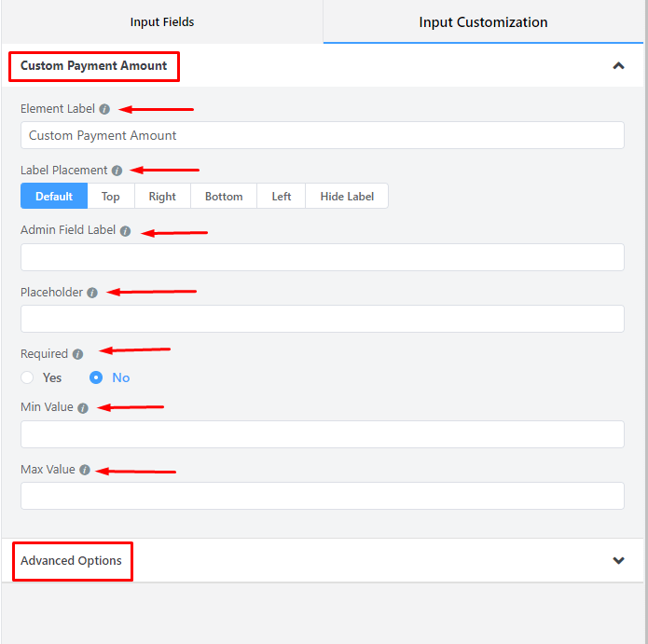Image resolution: width=648 pixels, height=644 pixels.
Task: Expand the Advanced Options section
Action: point(618,561)
